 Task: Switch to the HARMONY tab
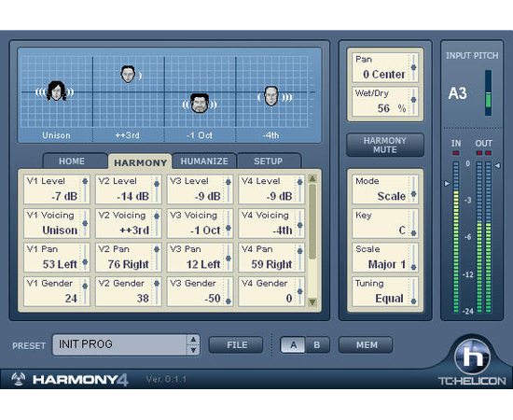140,162
